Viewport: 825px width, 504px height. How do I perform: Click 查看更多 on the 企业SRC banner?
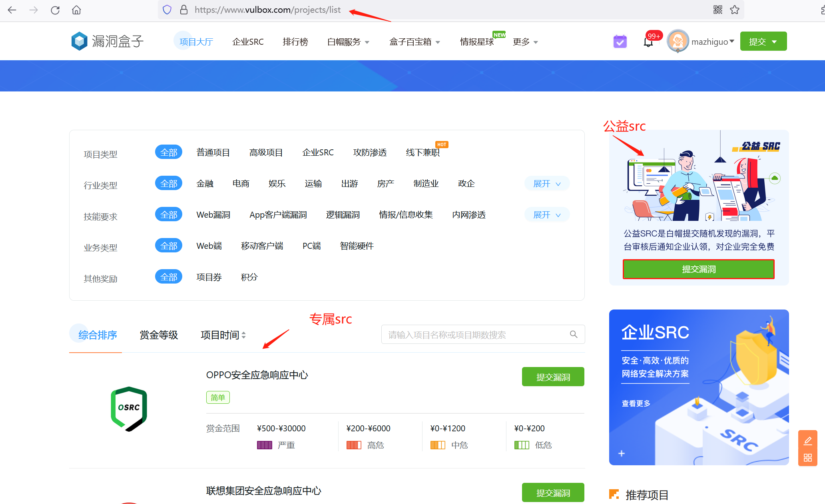pyautogui.click(x=636, y=403)
